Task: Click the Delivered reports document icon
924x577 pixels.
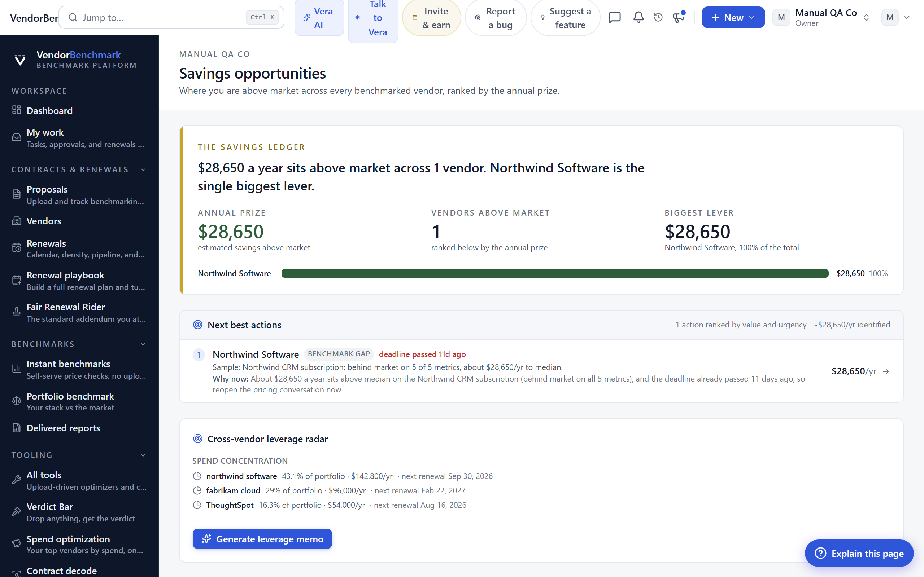Action: click(x=16, y=428)
